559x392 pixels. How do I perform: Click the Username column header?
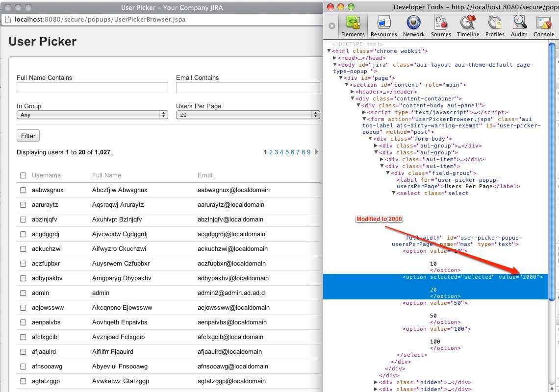pyautogui.click(x=47, y=175)
